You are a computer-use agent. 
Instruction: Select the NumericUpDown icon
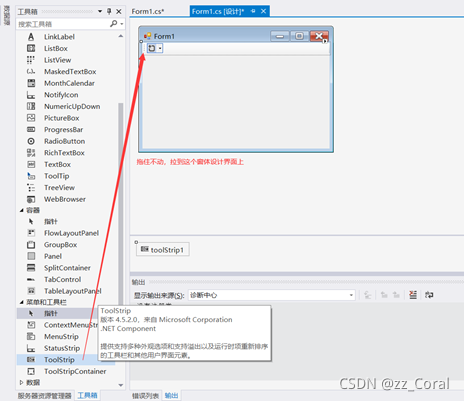click(x=31, y=106)
